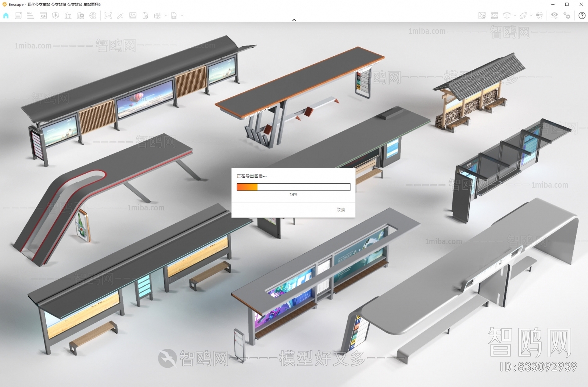Expand the dropdown next to 360 panorama
The width and height of the screenshot is (588, 387).
coord(166,15)
